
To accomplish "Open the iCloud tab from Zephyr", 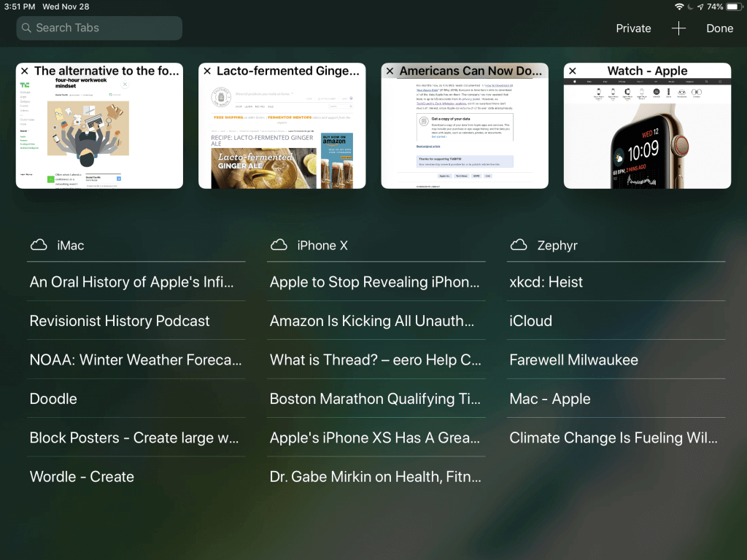I will 616,321.
